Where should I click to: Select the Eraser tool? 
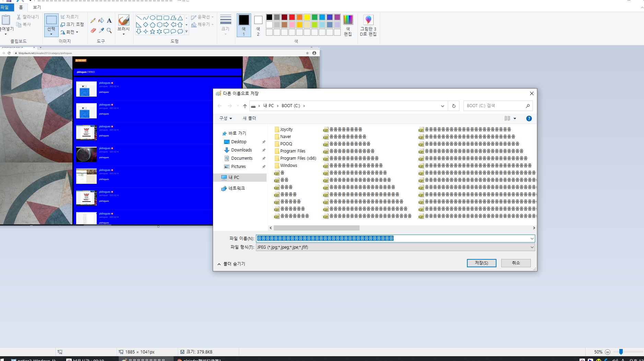pos(93,31)
